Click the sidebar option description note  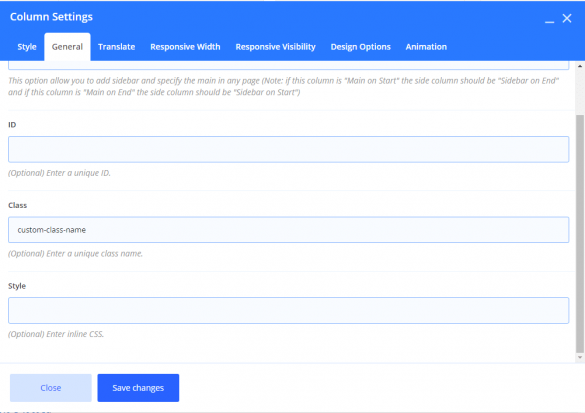click(284, 86)
